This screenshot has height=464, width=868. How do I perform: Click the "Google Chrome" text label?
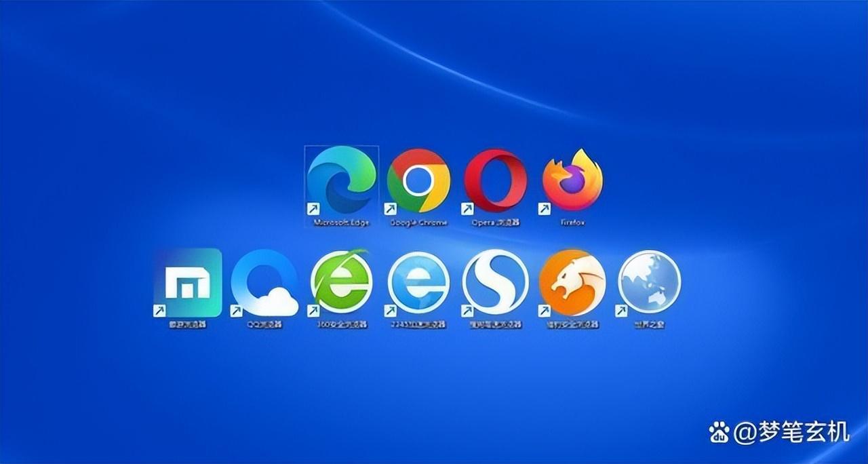[x=418, y=222]
